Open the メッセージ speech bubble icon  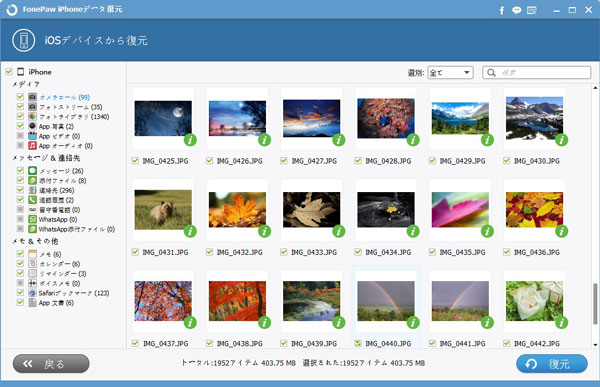33,171
